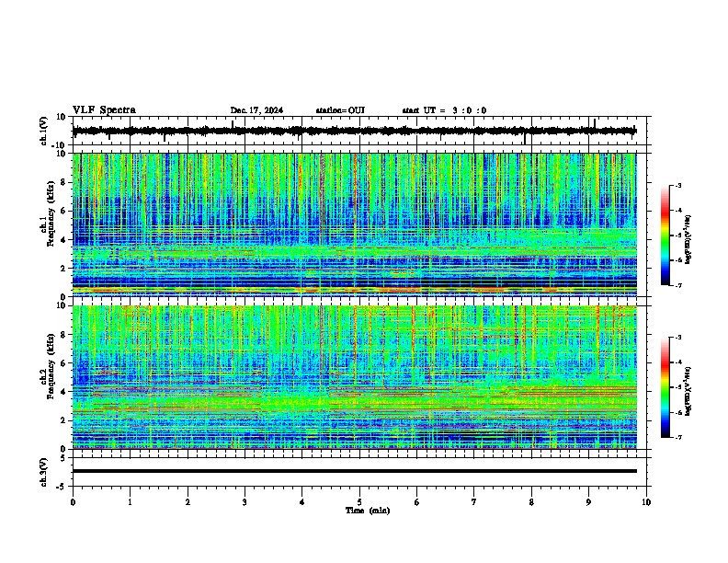Click the ch.1 color scale log(PSD) unit label
This screenshot has width=728, height=563.
point(688,240)
